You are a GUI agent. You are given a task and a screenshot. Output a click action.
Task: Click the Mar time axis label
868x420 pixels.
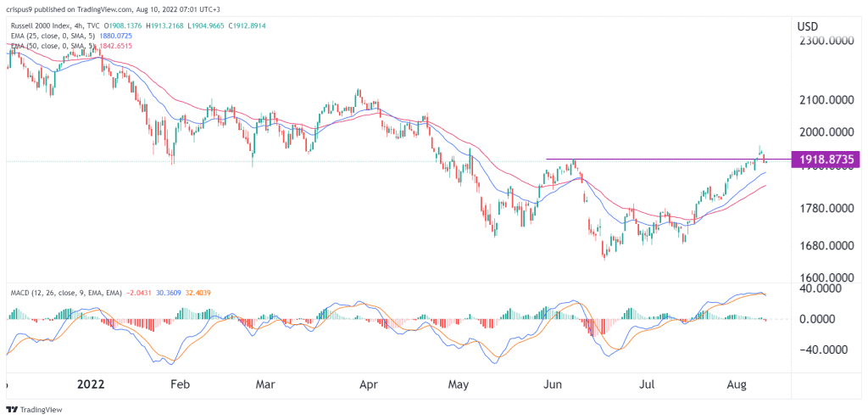click(266, 384)
